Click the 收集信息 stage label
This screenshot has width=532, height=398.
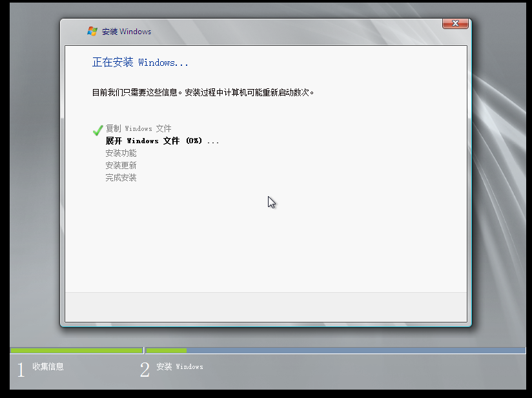pos(48,366)
